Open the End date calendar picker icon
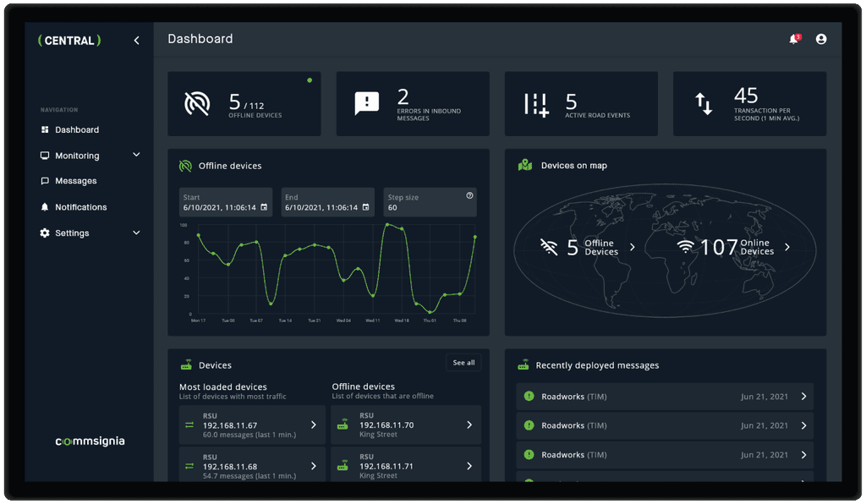866x504 pixels. coord(365,207)
